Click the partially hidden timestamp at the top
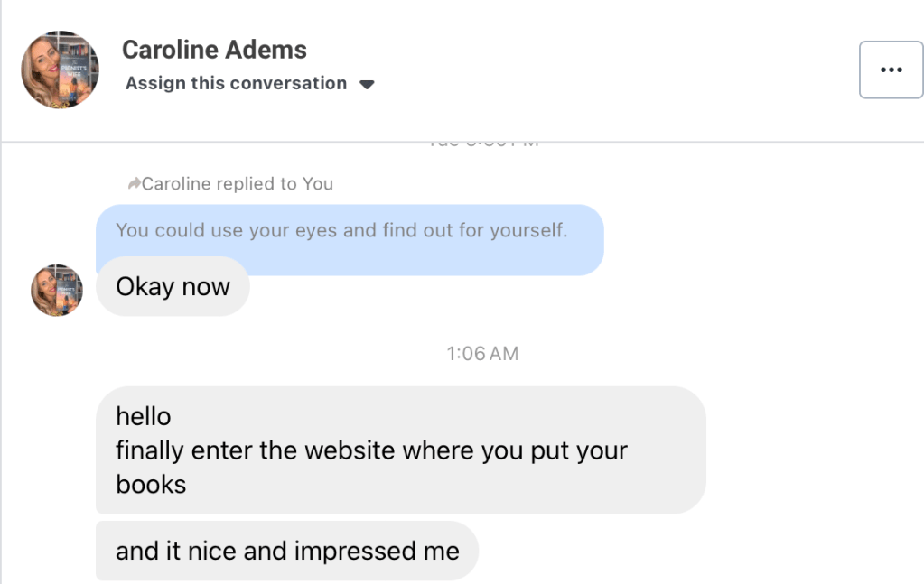The width and height of the screenshot is (924, 584). 482,143
